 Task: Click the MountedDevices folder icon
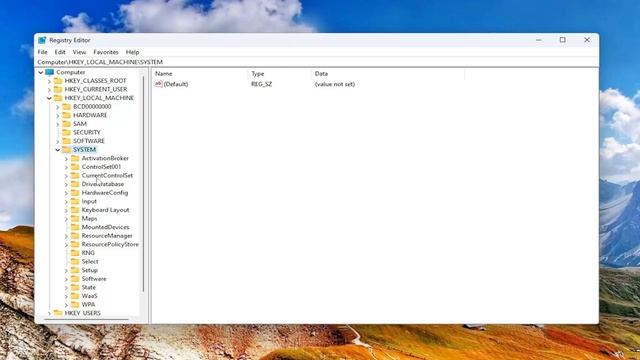[75, 227]
